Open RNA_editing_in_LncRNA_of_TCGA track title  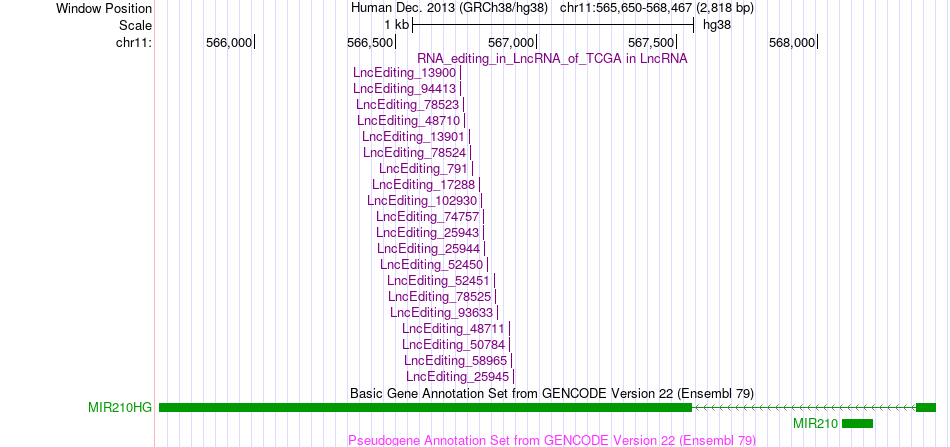click(x=552, y=59)
